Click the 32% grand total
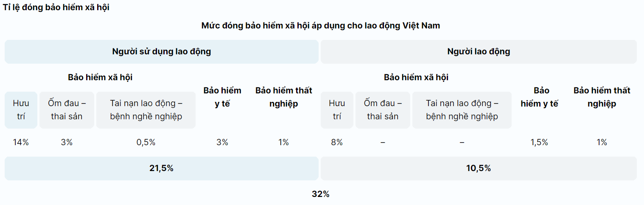The image size is (644, 205). (x=321, y=194)
